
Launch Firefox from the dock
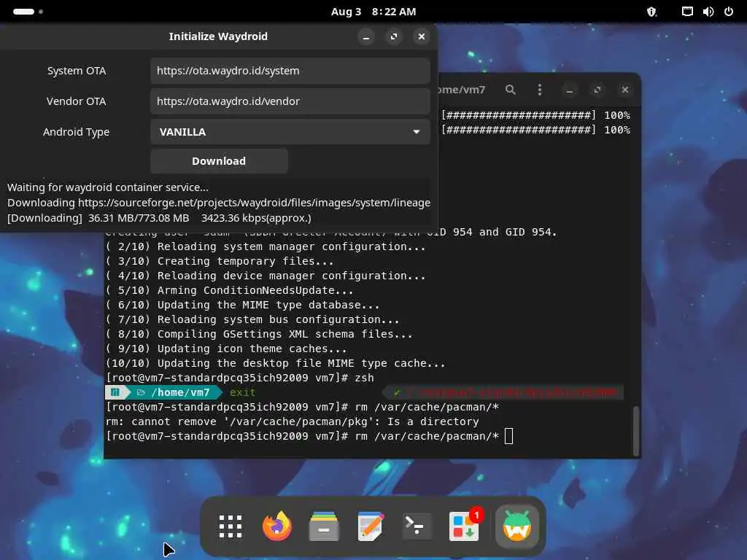[277, 526]
